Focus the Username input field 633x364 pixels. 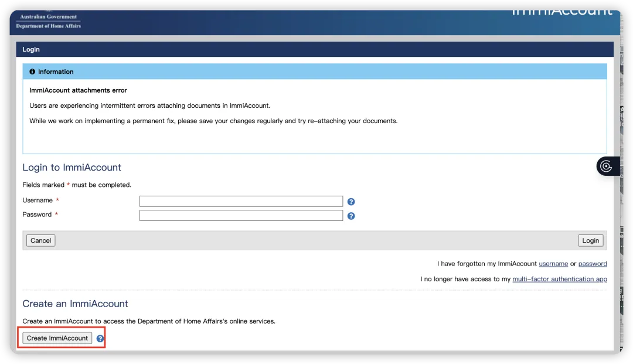tap(241, 201)
